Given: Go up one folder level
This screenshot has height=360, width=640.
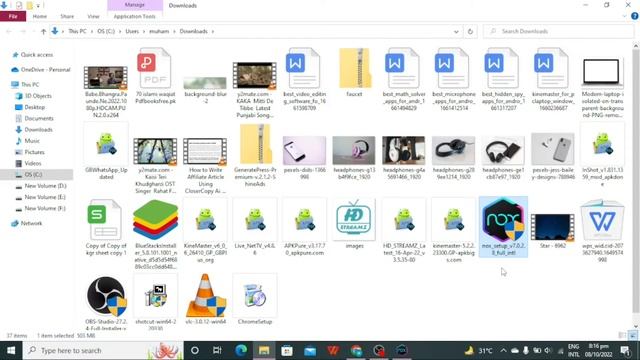Looking at the screenshot, I should tap(43, 31).
